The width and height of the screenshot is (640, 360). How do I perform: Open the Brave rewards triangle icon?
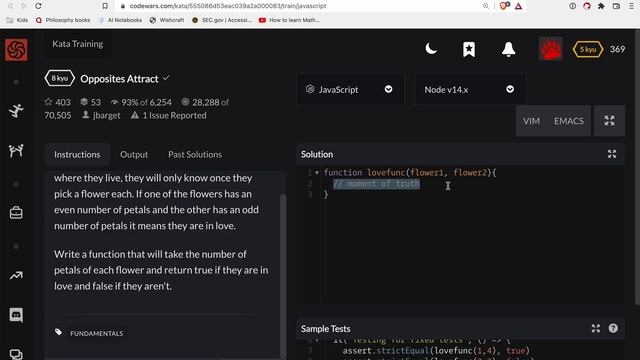tap(518, 6)
